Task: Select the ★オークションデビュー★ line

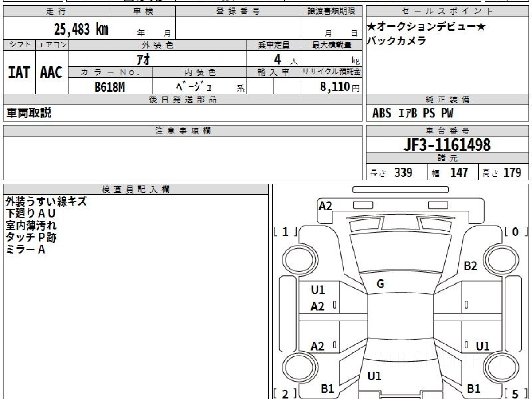Action: pyautogui.click(x=426, y=27)
